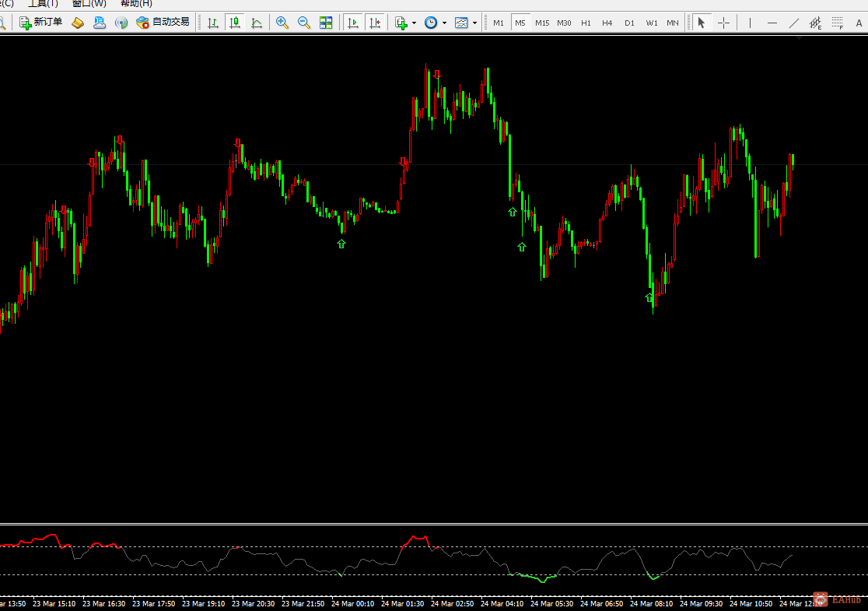This screenshot has width=868, height=611.
Task: Click the chart templates icon
Action: click(x=461, y=23)
